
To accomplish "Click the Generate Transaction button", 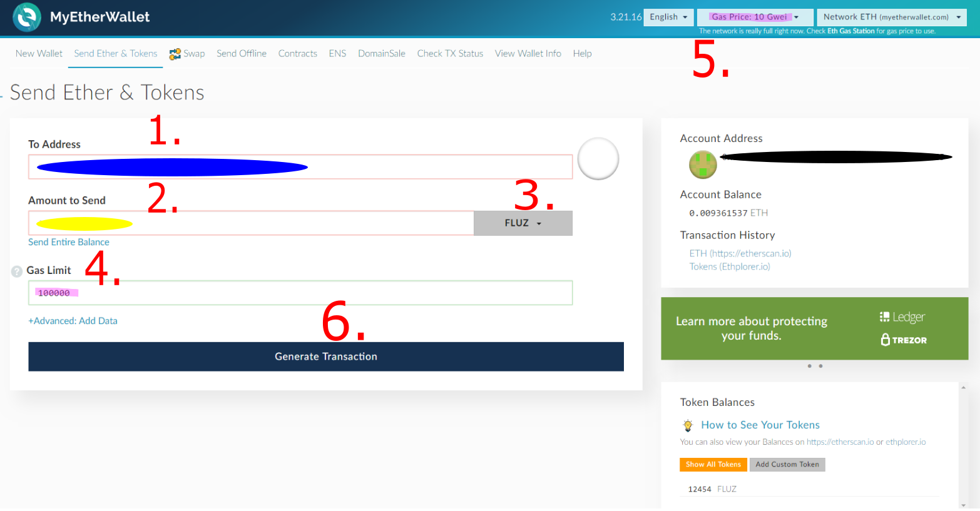I will (326, 357).
